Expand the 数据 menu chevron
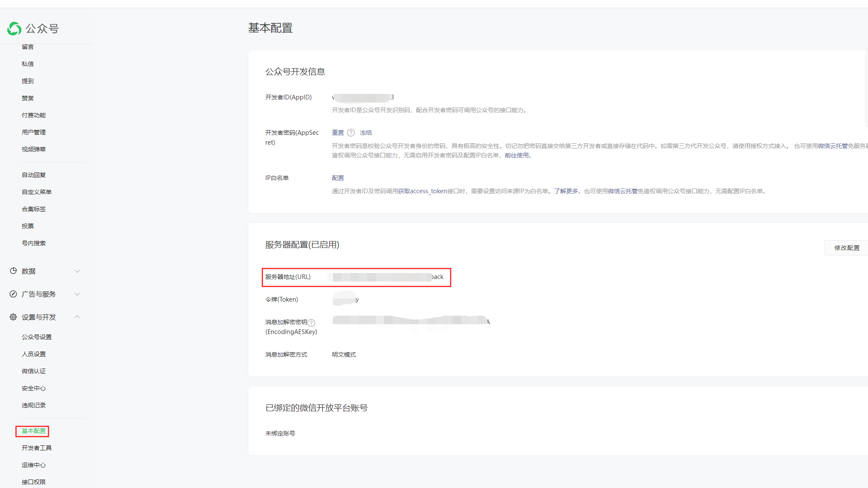The height and width of the screenshot is (488, 868). coord(77,271)
